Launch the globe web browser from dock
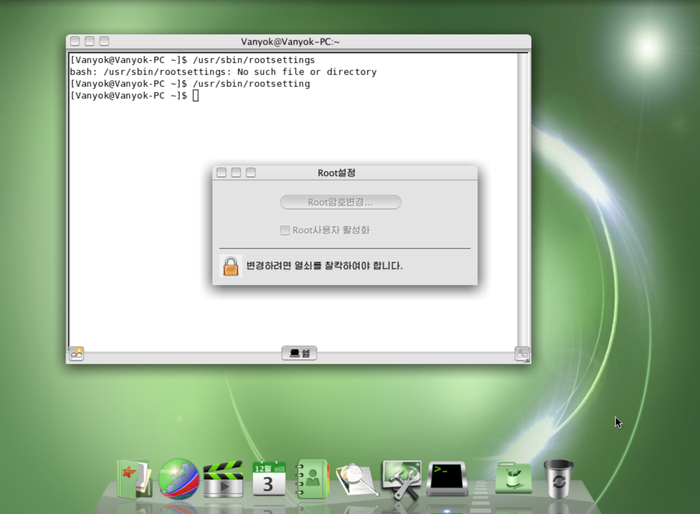 click(178, 479)
